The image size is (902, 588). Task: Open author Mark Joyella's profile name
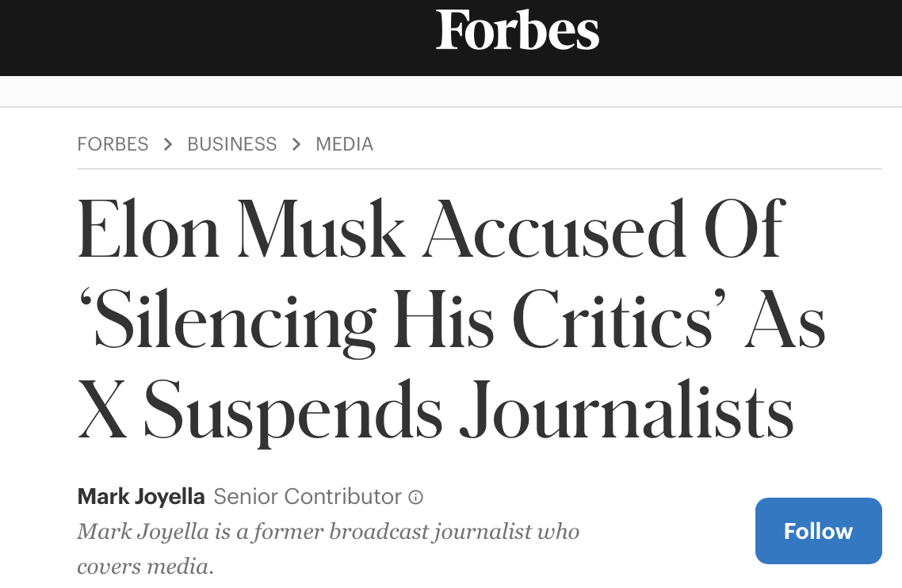point(141,497)
